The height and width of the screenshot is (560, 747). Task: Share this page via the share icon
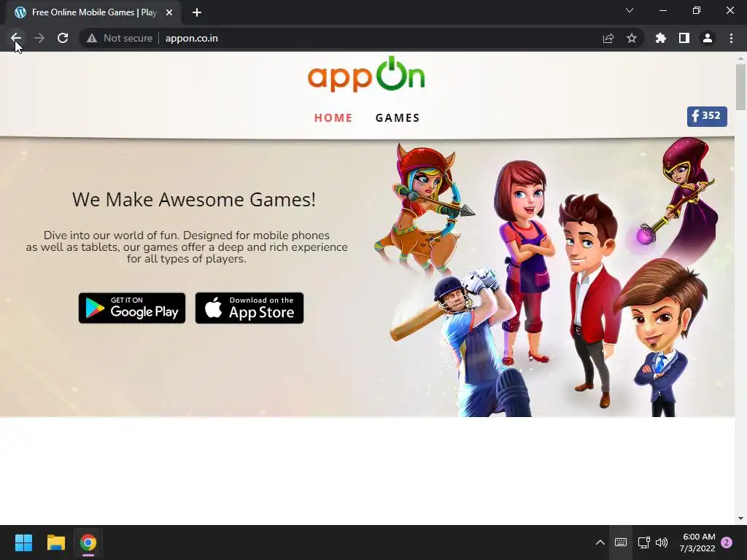click(x=608, y=38)
